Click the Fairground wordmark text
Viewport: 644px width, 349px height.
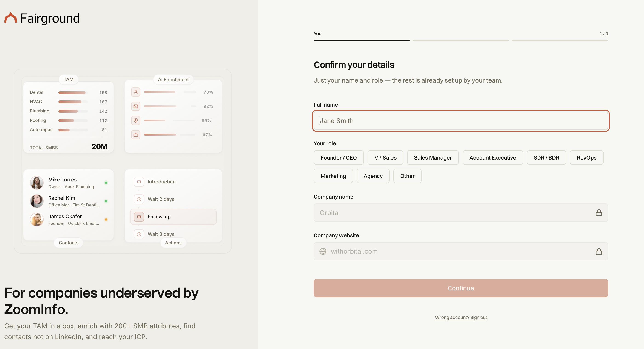click(50, 18)
